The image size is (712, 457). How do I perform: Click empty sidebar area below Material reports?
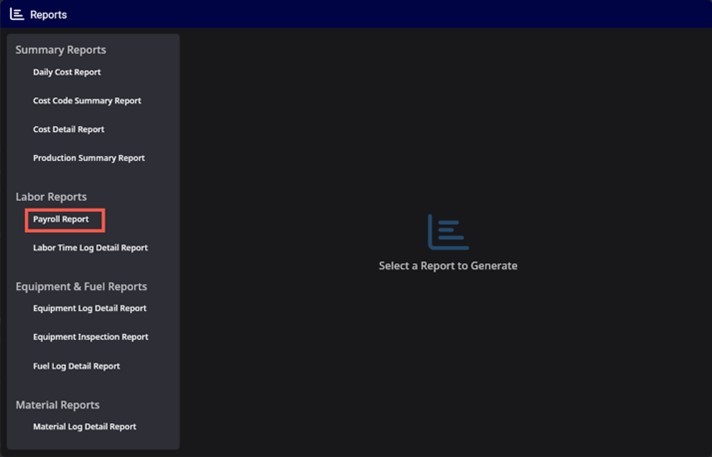[93, 442]
